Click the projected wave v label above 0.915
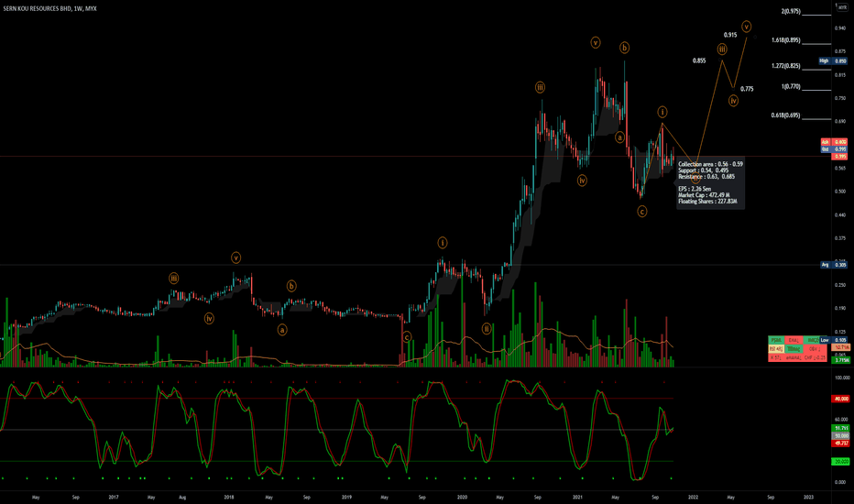 [x=746, y=27]
